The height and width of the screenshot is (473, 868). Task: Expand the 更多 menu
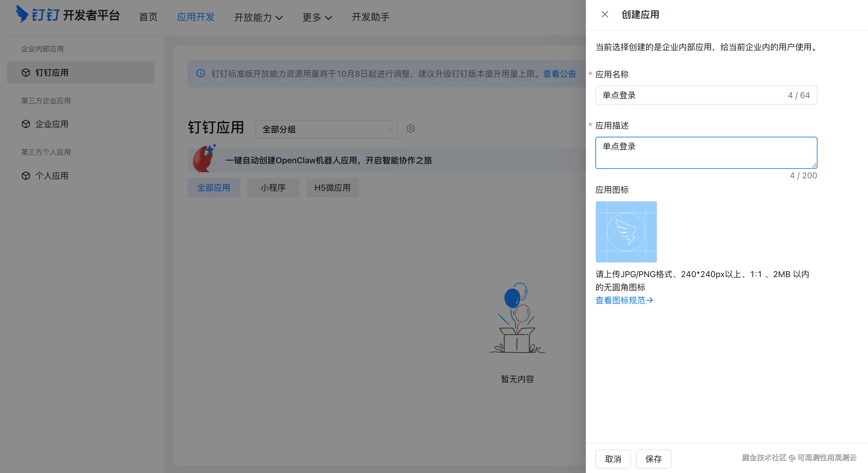(317, 17)
